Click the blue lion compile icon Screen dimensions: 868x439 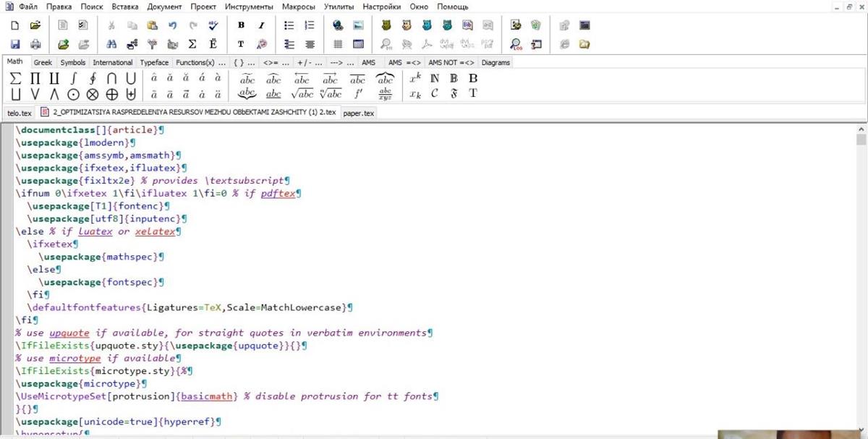pyautogui.click(x=427, y=25)
